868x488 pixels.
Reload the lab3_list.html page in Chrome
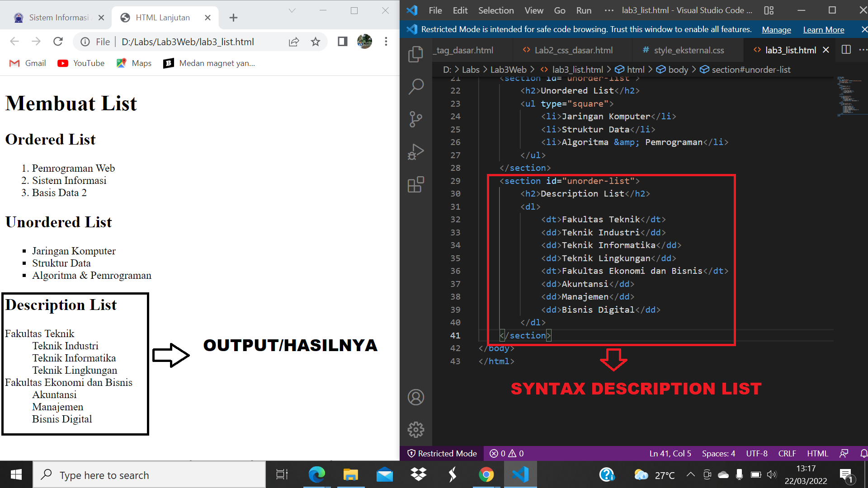point(58,42)
